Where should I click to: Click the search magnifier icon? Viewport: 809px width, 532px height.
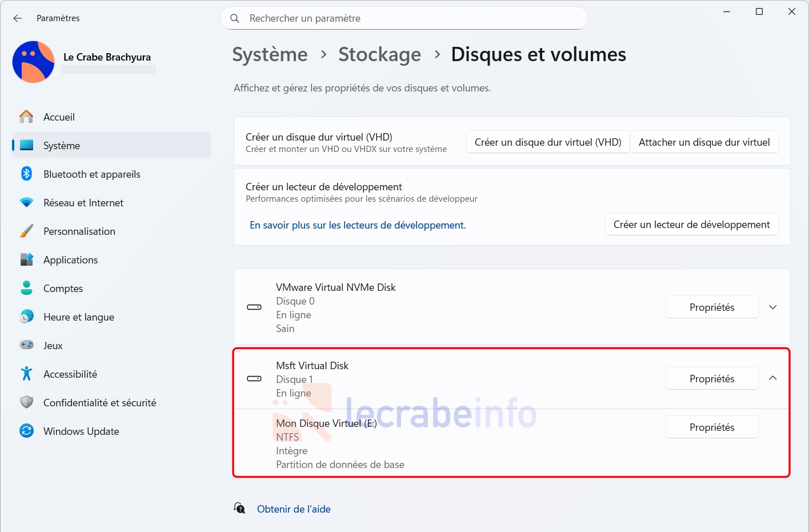pyautogui.click(x=235, y=18)
